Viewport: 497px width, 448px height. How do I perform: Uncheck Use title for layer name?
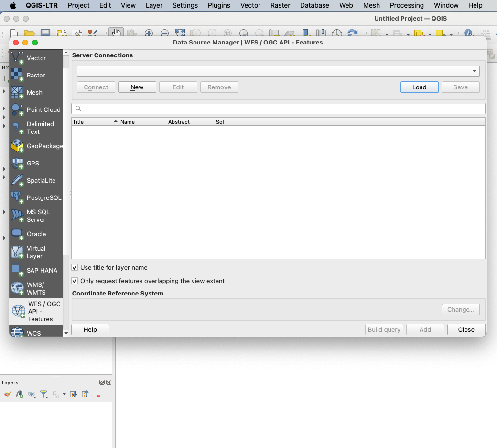(x=75, y=268)
